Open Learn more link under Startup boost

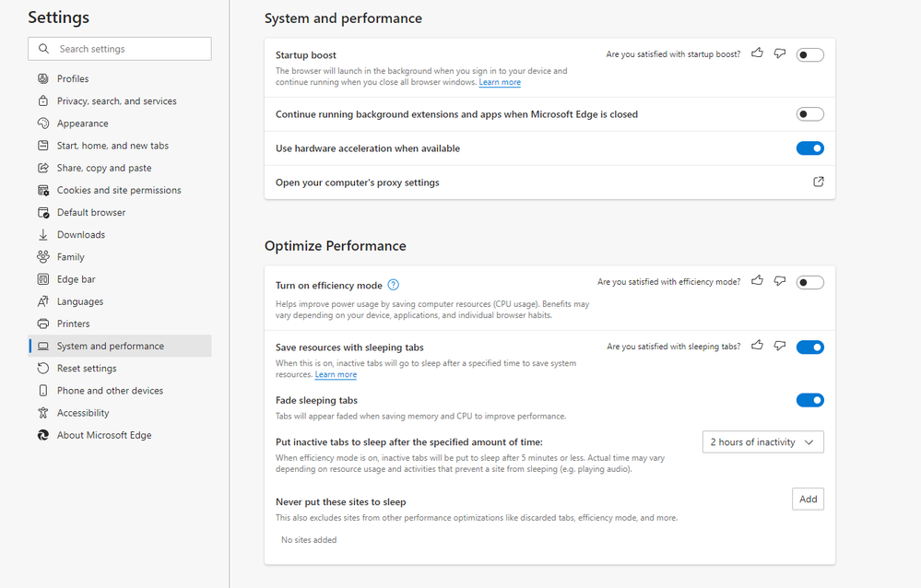point(500,83)
